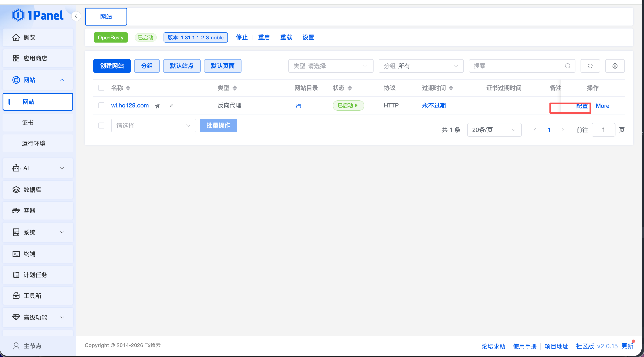Open the 证书 submenu item

click(x=38, y=122)
